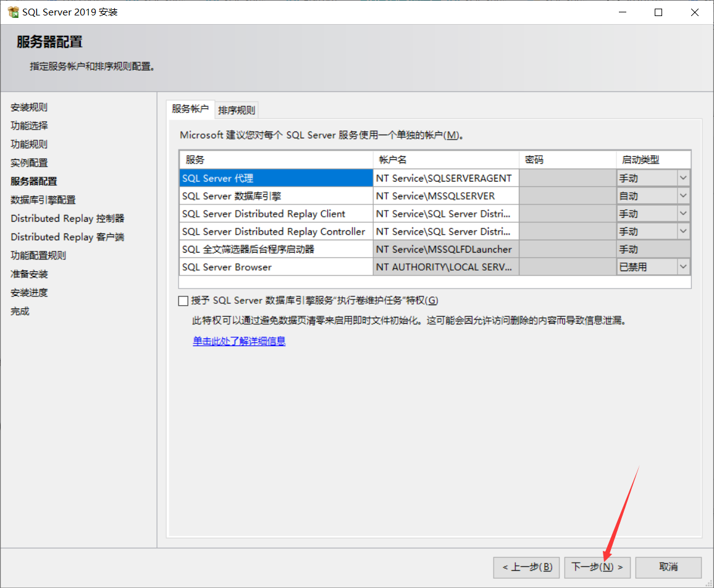
Task: Enable the volume maintenance task privilege checkbox
Action: (183, 301)
